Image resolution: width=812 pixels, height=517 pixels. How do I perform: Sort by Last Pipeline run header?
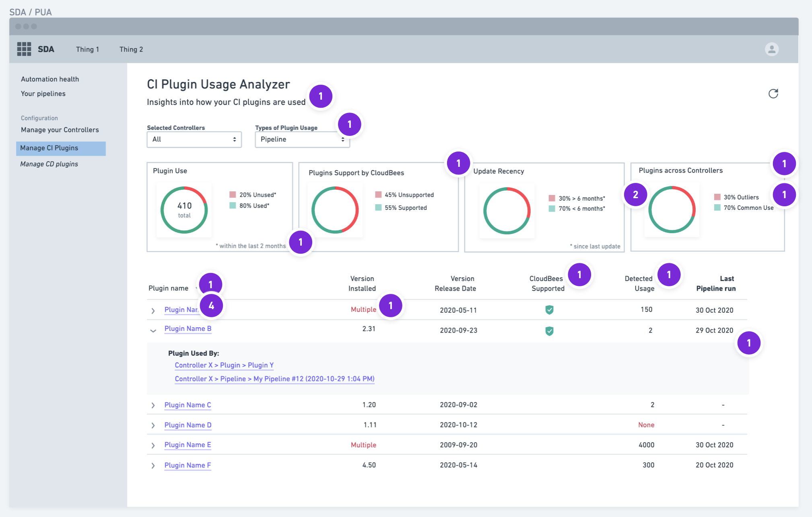click(x=716, y=283)
